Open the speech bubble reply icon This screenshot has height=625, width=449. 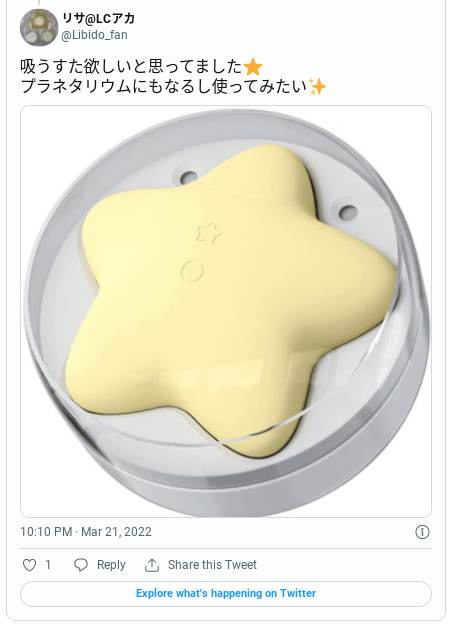point(81,565)
